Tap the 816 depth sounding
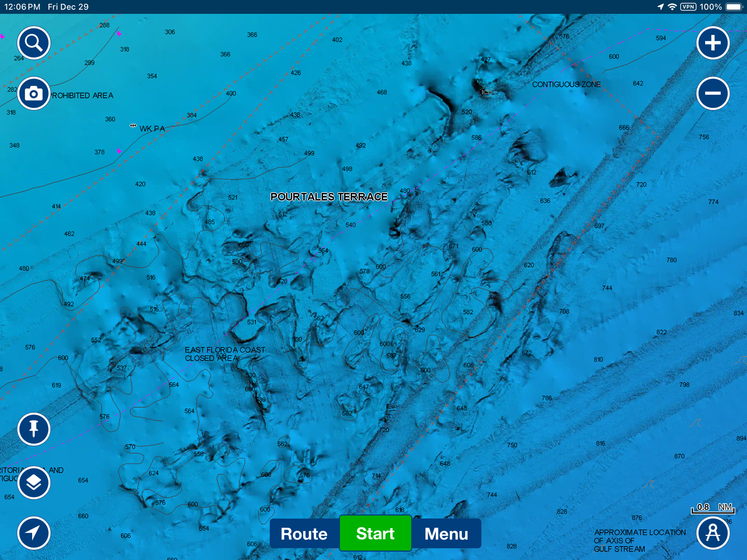The image size is (747, 560). [601, 444]
